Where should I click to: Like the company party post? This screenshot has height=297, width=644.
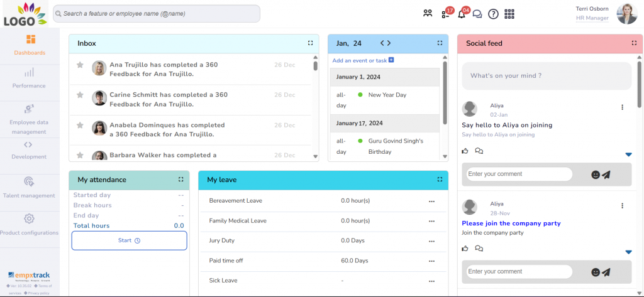coord(465,248)
